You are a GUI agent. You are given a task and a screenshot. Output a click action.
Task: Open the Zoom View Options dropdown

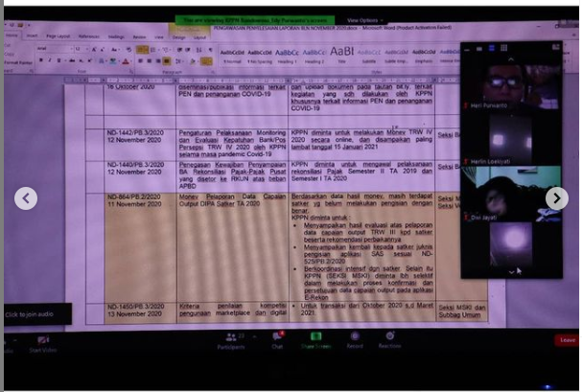click(365, 20)
